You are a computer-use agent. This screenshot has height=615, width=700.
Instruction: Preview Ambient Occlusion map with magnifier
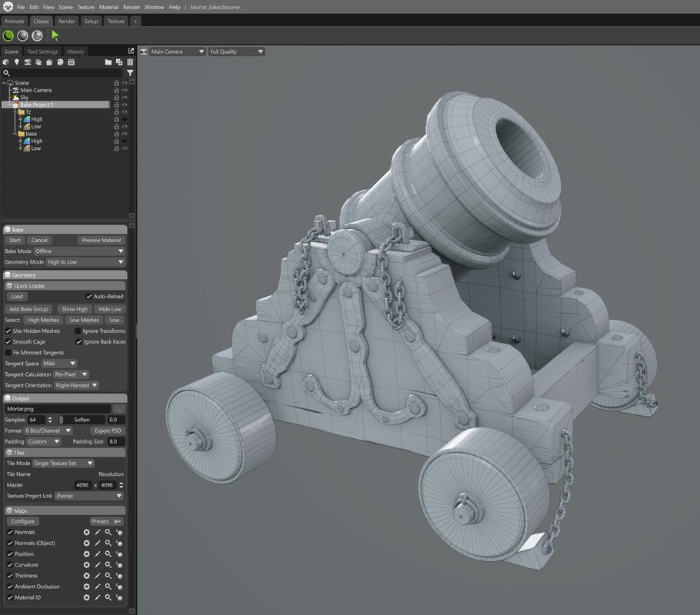click(108, 587)
